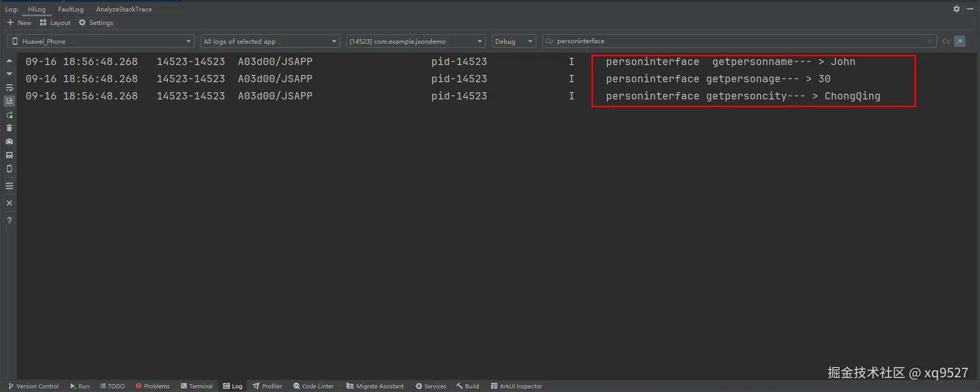Open the Profiler tool window
Screen dimensions: 980x392
[x=267, y=386]
